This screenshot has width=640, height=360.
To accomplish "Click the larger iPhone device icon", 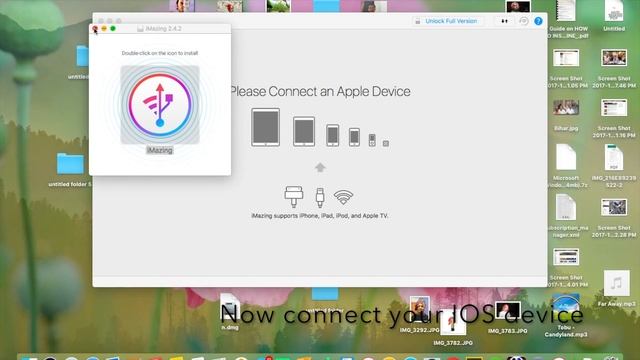I will [332, 135].
